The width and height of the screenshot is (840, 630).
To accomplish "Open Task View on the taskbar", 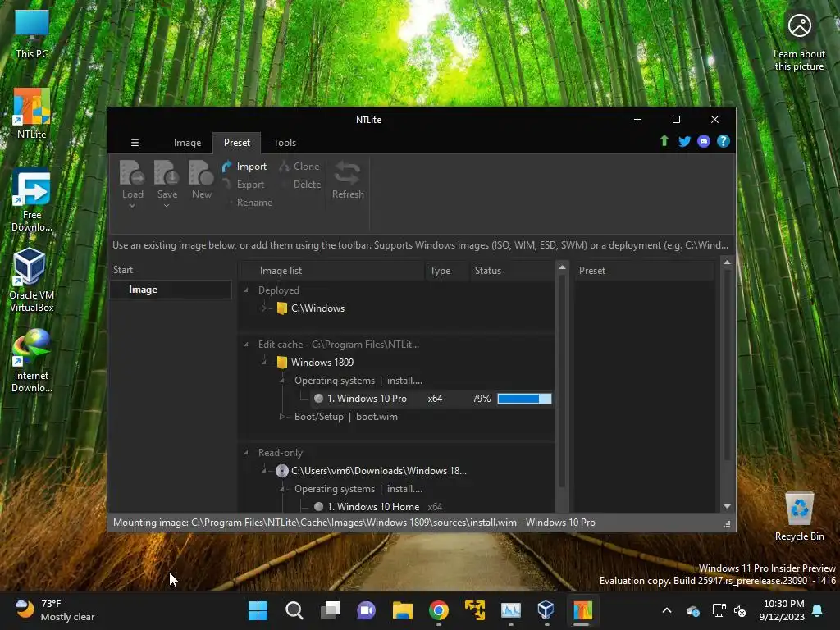I will [x=330, y=610].
